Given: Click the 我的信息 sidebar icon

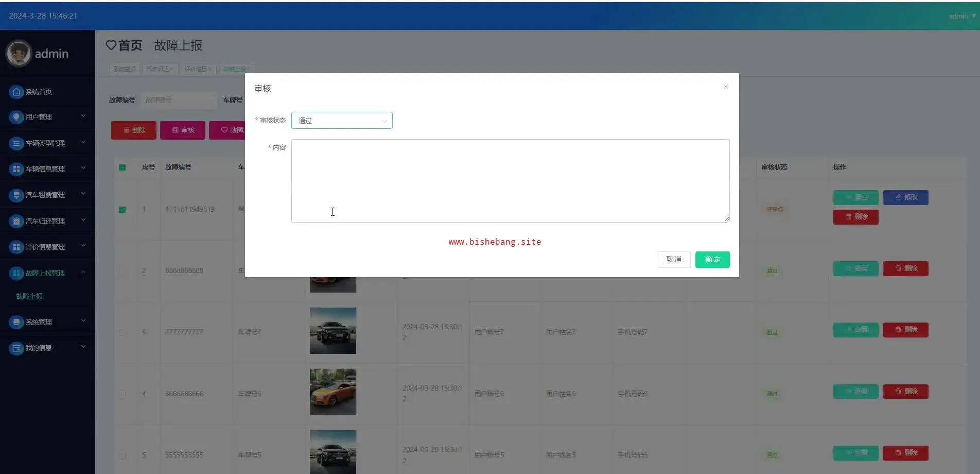Looking at the screenshot, I should click(x=16, y=348).
